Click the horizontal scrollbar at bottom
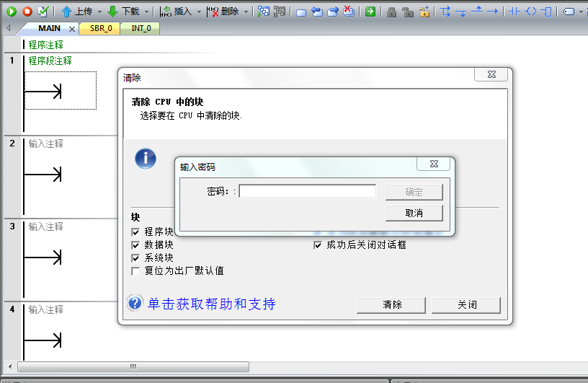This screenshot has height=383, width=588. [133, 366]
